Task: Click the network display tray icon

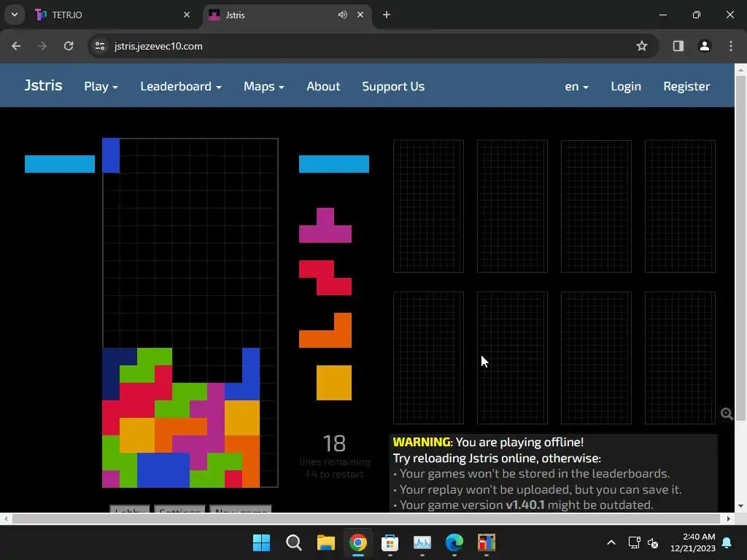Action: 635,542
